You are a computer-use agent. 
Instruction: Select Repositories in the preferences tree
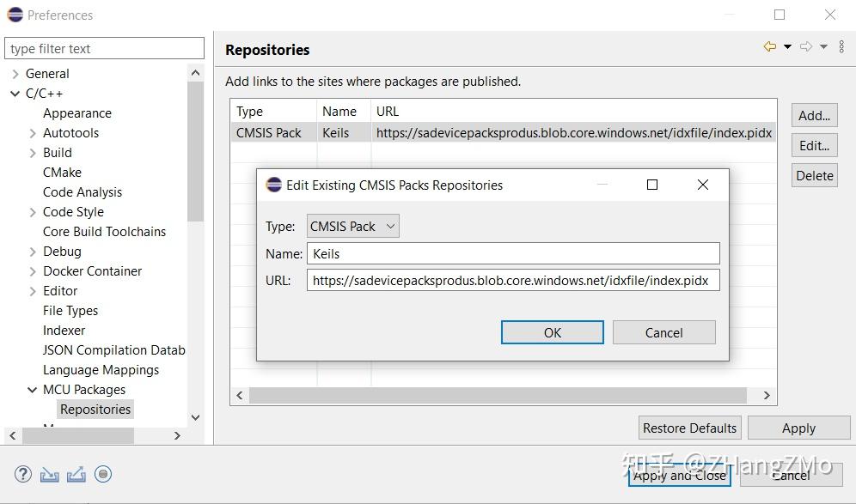pos(95,410)
